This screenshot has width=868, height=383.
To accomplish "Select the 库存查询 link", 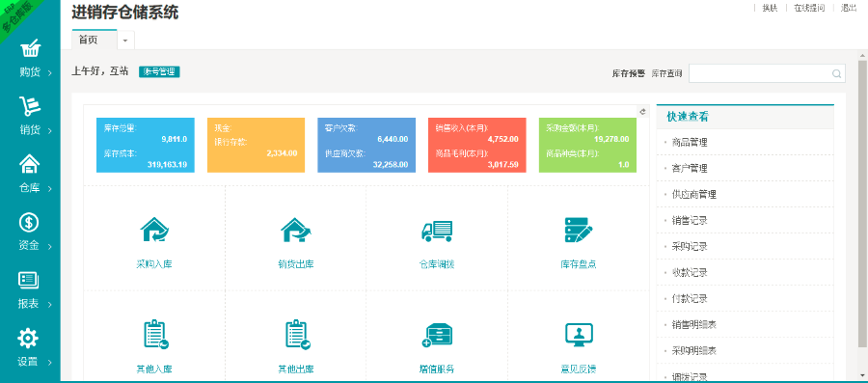I will 666,73.
